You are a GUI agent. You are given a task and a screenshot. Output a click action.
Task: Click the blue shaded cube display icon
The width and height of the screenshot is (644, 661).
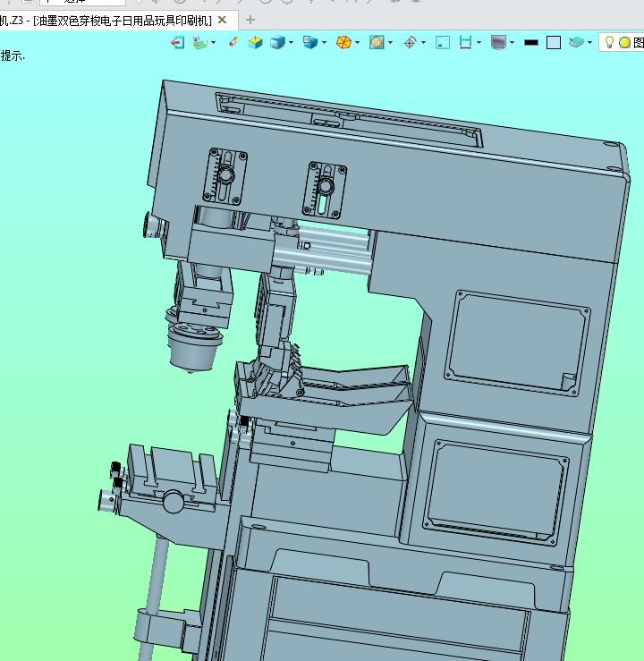click(277, 43)
